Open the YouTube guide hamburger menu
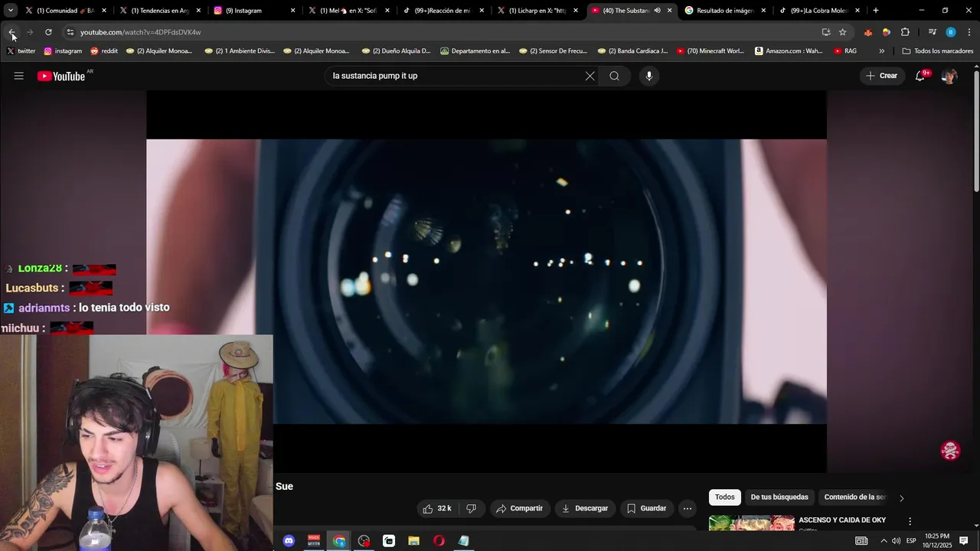Image resolution: width=980 pixels, height=551 pixels. [x=18, y=76]
